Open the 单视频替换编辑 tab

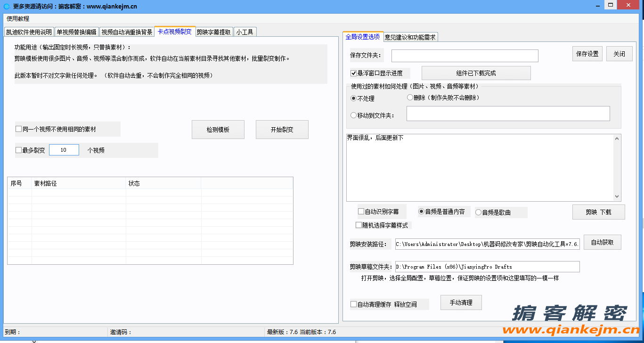76,32
